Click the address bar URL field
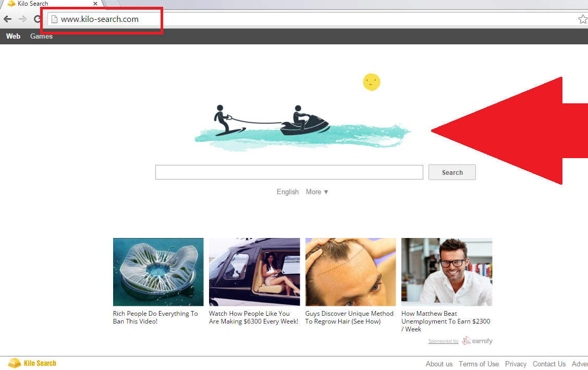The width and height of the screenshot is (588, 370). point(313,19)
